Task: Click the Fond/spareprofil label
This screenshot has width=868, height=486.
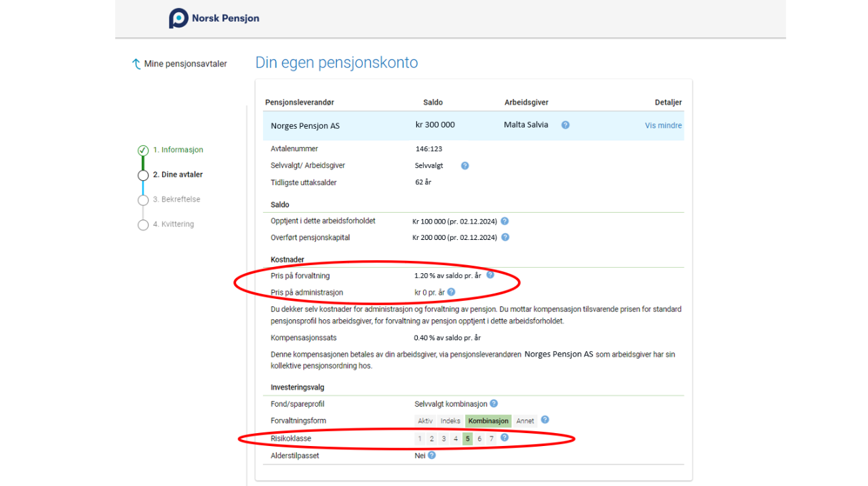Action: pos(298,404)
